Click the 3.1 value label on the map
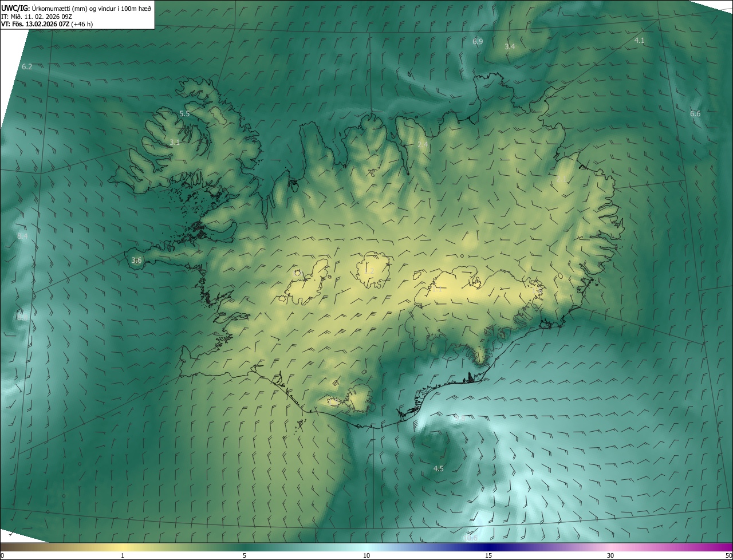Image resolution: width=733 pixels, height=560 pixels. (x=175, y=142)
